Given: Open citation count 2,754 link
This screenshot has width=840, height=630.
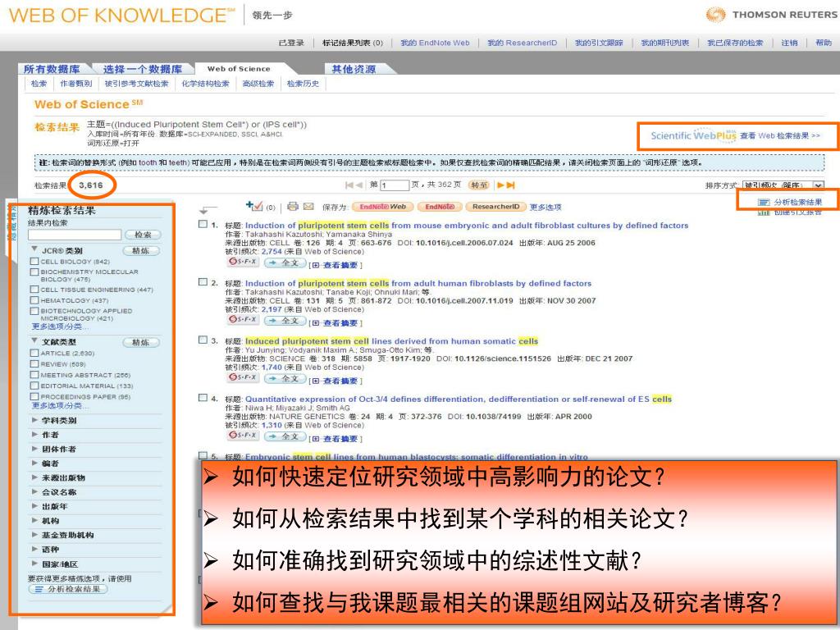Looking at the screenshot, I should pos(272,251).
